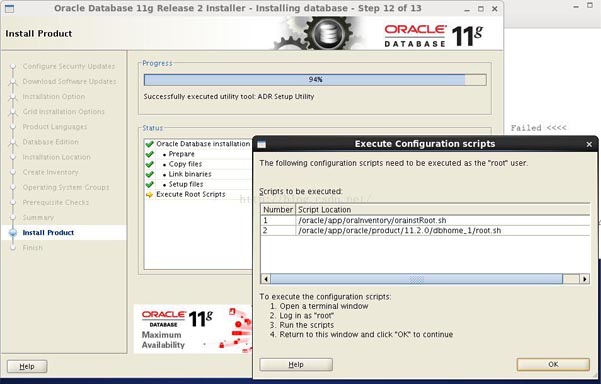
Task: Click the 94% installation progress bar
Action: coord(315,80)
